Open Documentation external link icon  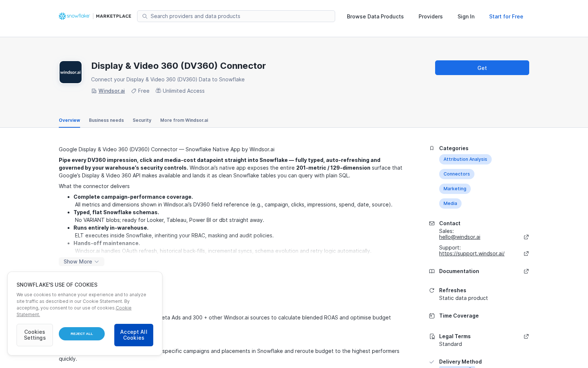[526, 271]
